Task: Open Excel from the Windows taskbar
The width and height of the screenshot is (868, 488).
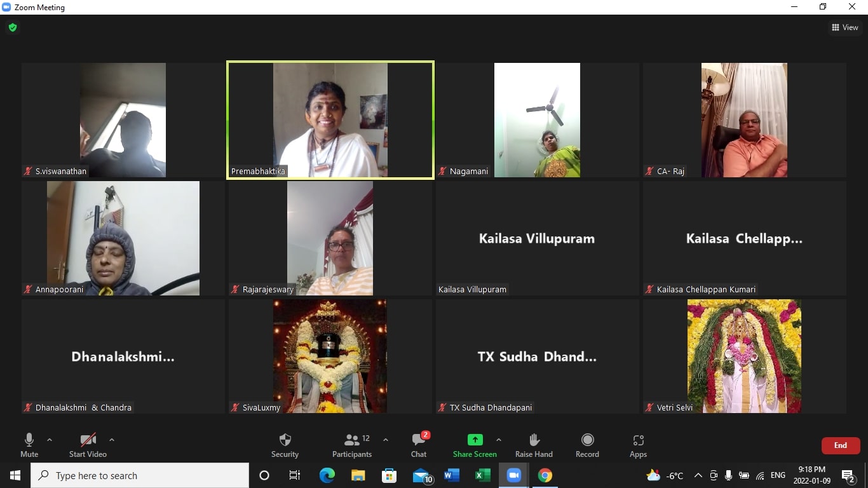Action: pos(482,475)
